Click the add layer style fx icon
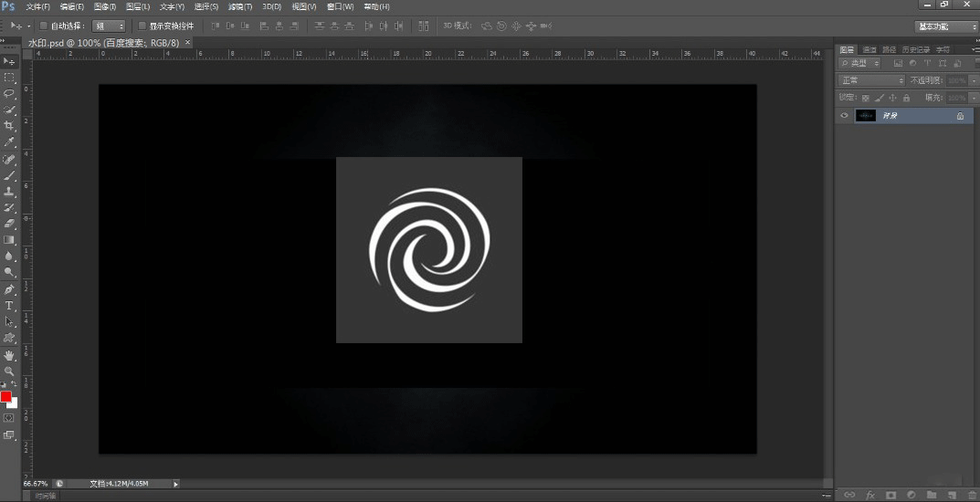 (x=870, y=495)
